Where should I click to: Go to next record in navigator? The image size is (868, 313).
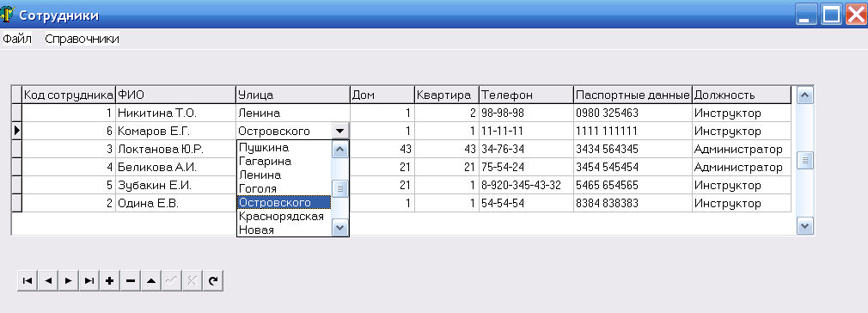68,281
